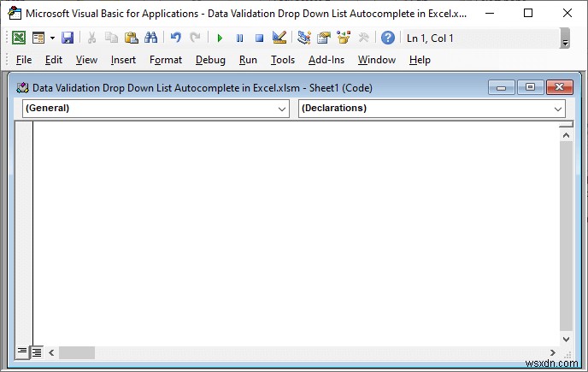Restore the Sheet1 (Code) window
This screenshot has width=588, height=372.
[x=530, y=87]
